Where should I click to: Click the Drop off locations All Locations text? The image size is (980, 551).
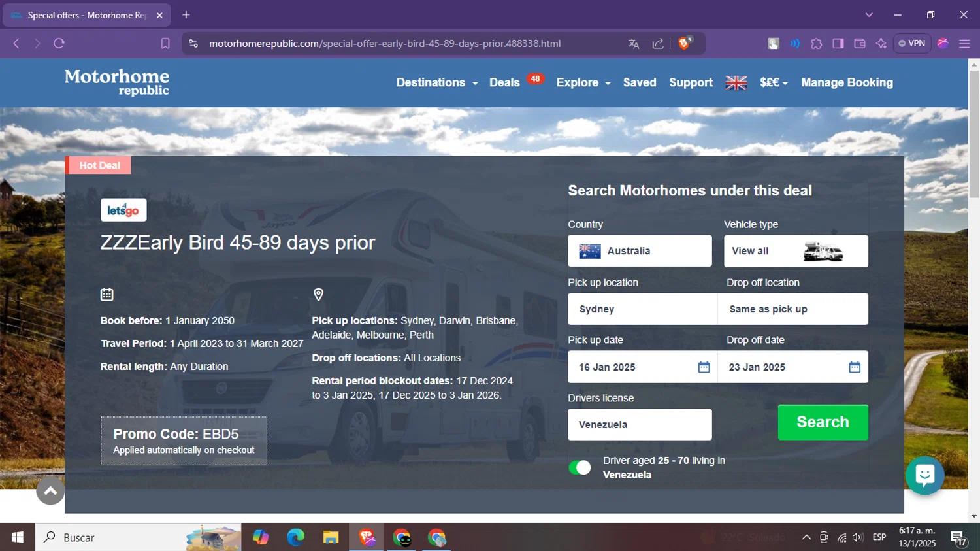click(x=386, y=358)
